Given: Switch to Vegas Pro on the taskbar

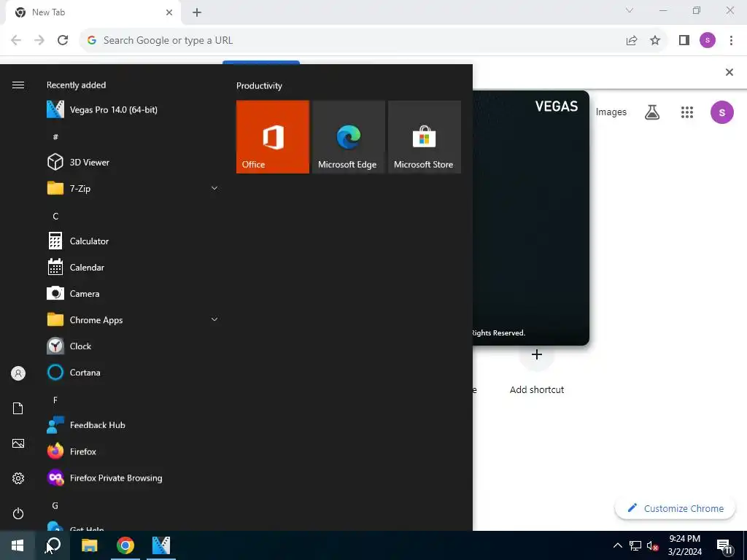Looking at the screenshot, I should pyautogui.click(x=161, y=545).
